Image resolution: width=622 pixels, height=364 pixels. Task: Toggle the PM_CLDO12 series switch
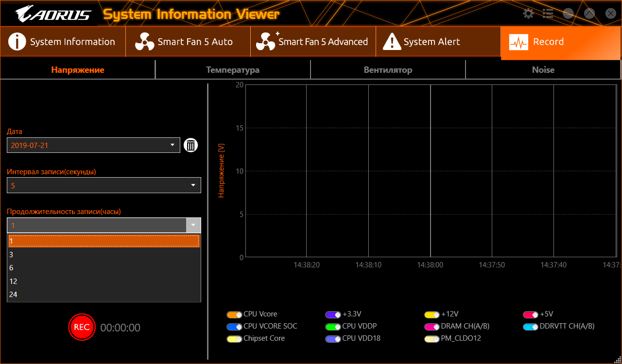click(432, 339)
